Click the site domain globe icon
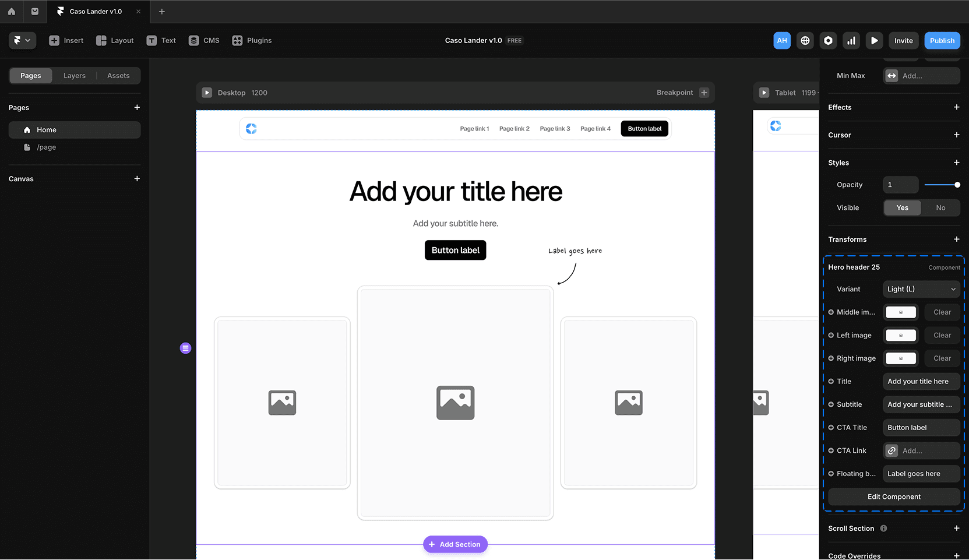This screenshot has width=969, height=560. point(805,40)
